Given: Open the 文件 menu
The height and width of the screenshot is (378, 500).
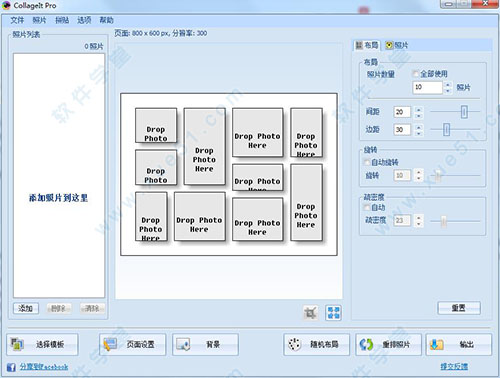Looking at the screenshot, I should (17, 20).
